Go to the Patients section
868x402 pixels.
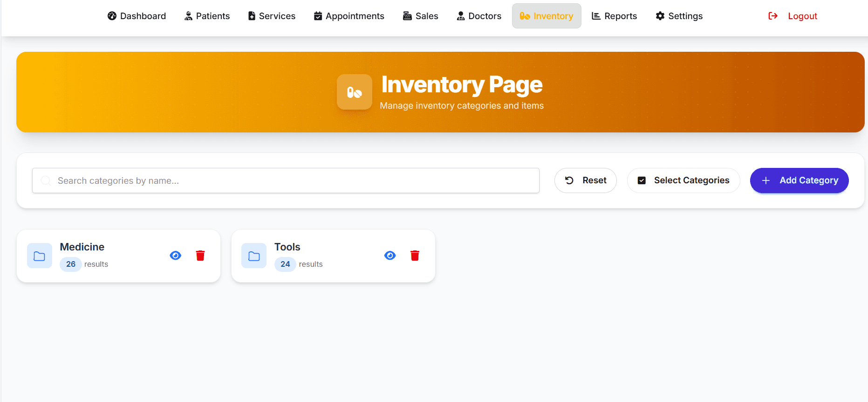(207, 16)
